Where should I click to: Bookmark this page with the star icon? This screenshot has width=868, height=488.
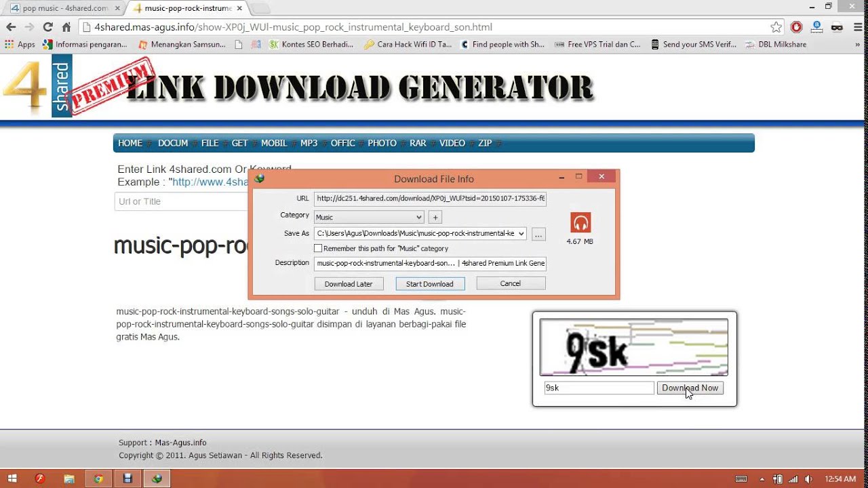pyautogui.click(x=776, y=27)
